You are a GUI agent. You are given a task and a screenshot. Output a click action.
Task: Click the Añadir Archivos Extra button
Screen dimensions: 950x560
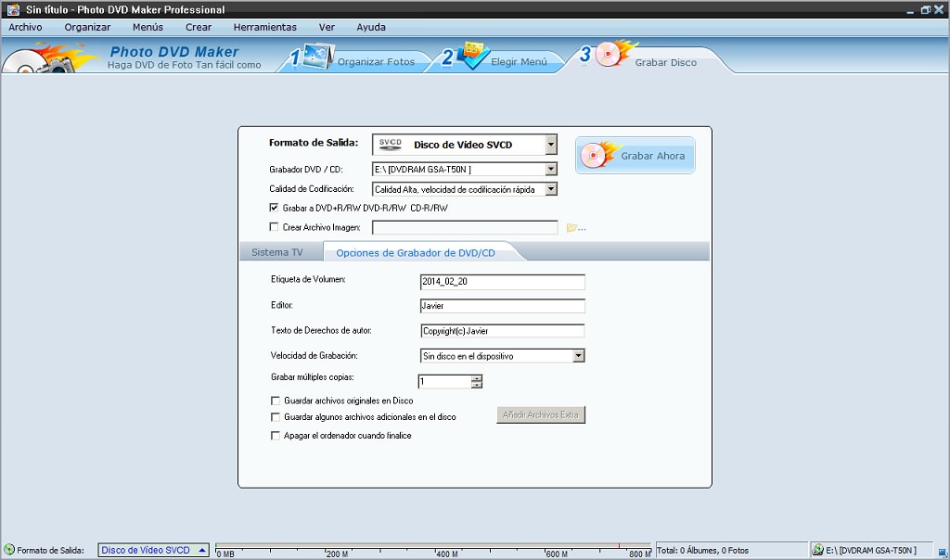coord(541,414)
